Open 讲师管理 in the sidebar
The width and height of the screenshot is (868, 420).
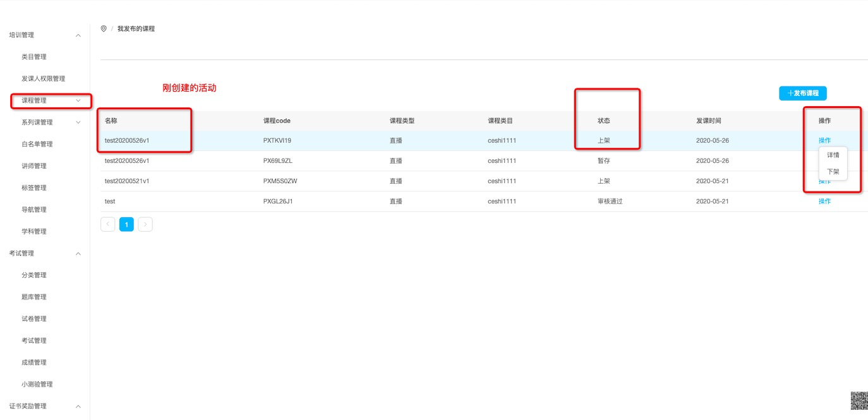pos(34,166)
